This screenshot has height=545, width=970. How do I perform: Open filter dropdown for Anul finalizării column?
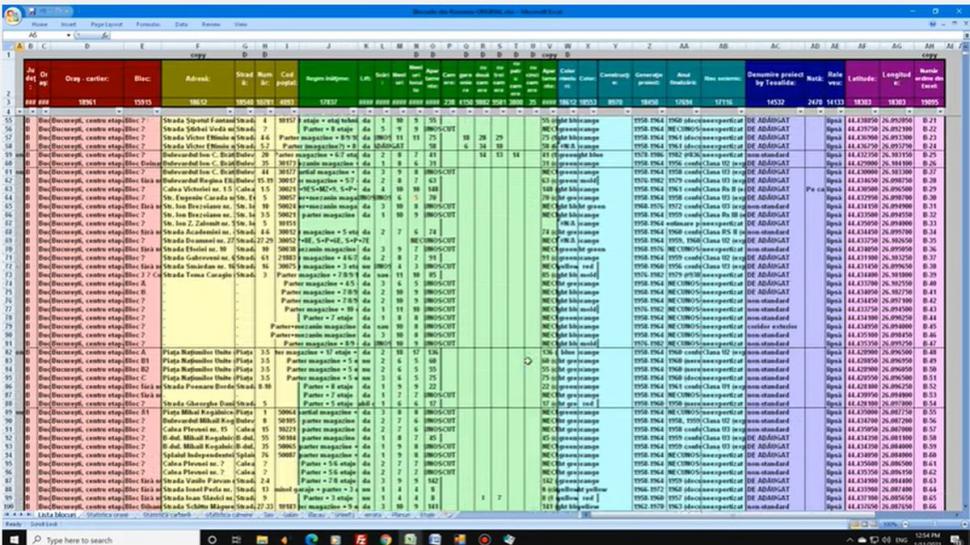coord(696,111)
